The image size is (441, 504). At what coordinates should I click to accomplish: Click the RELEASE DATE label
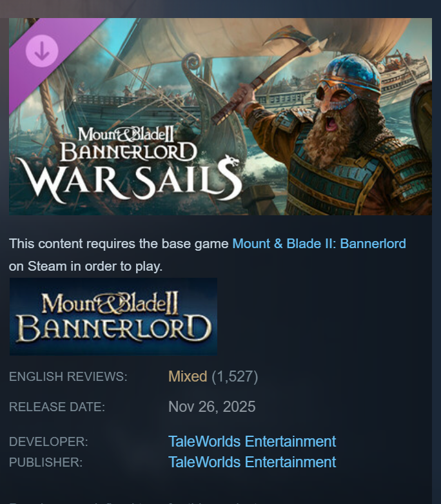57,407
